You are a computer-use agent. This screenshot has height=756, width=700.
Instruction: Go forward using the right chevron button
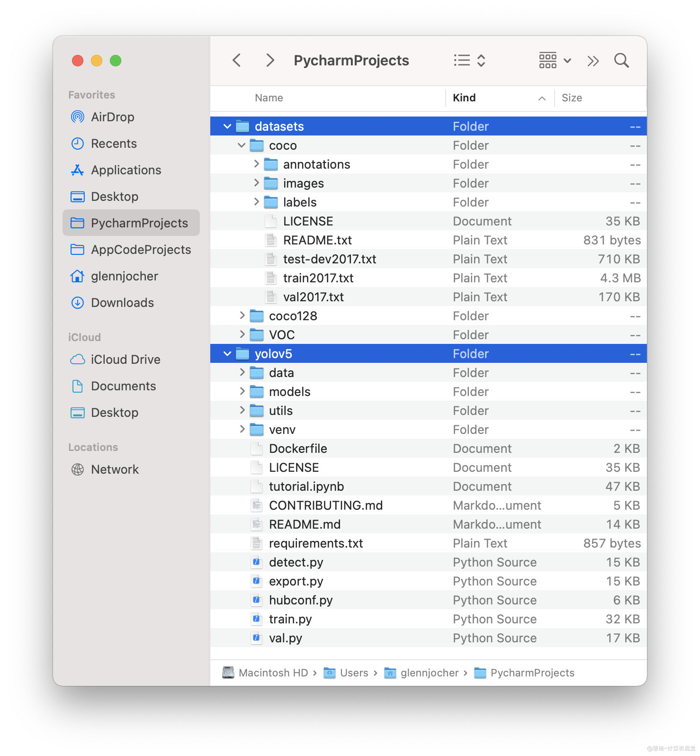270,60
